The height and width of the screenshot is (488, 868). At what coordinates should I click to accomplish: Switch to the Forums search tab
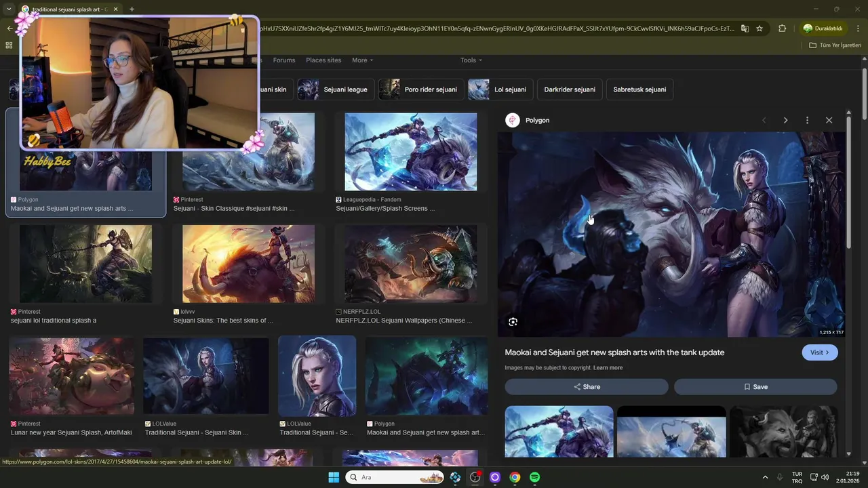(x=284, y=60)
